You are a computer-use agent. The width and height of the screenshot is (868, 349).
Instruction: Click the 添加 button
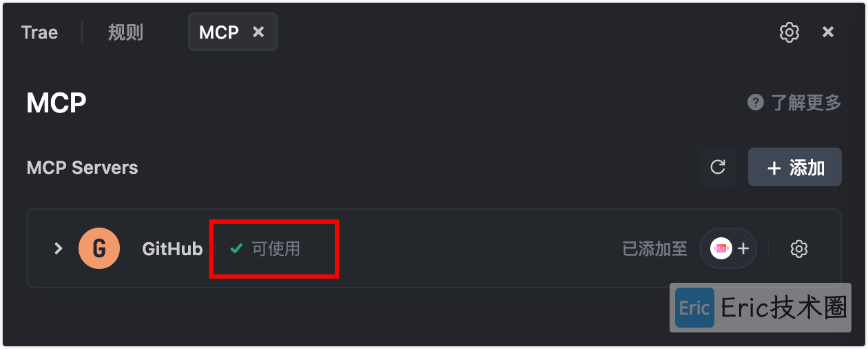pyautogui.click(x=795, y=167)
